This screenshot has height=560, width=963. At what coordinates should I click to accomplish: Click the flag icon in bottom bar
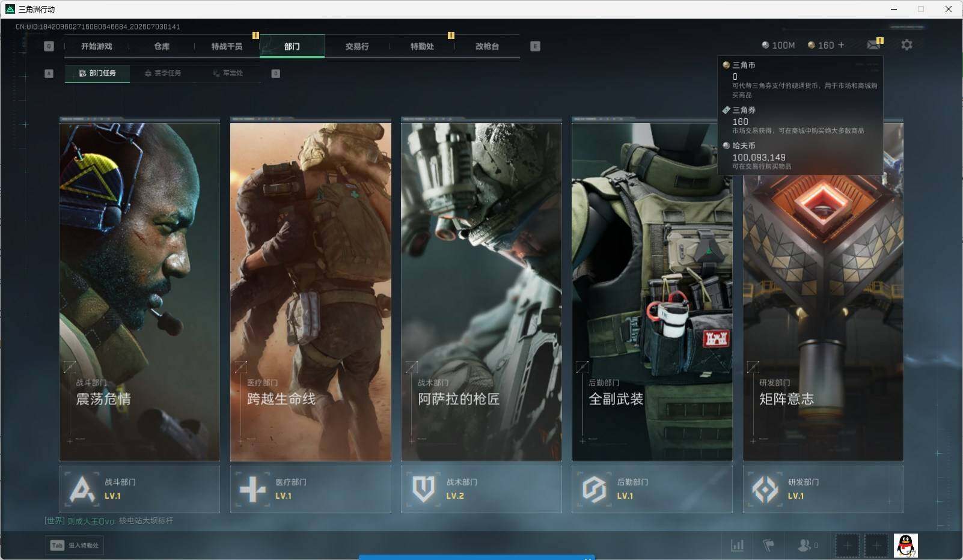[x=768, y=546]
